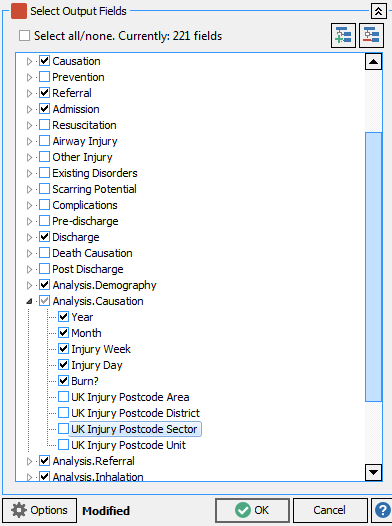
Task: Toggle the Select all/none checkbox
Action: 24,36
